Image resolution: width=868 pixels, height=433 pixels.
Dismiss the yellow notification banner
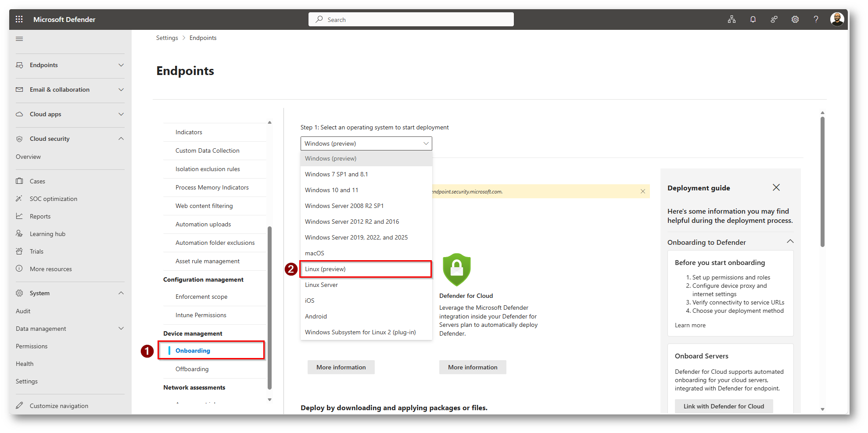point(642,191)
